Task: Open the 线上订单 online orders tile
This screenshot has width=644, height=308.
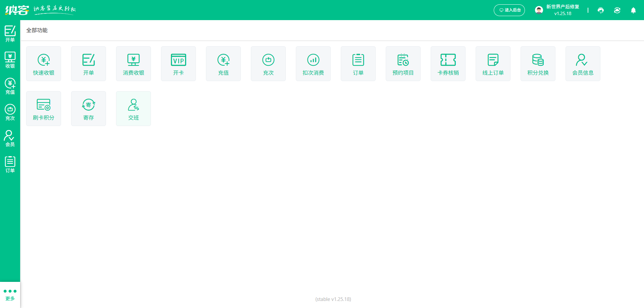Action: (493, 64)
